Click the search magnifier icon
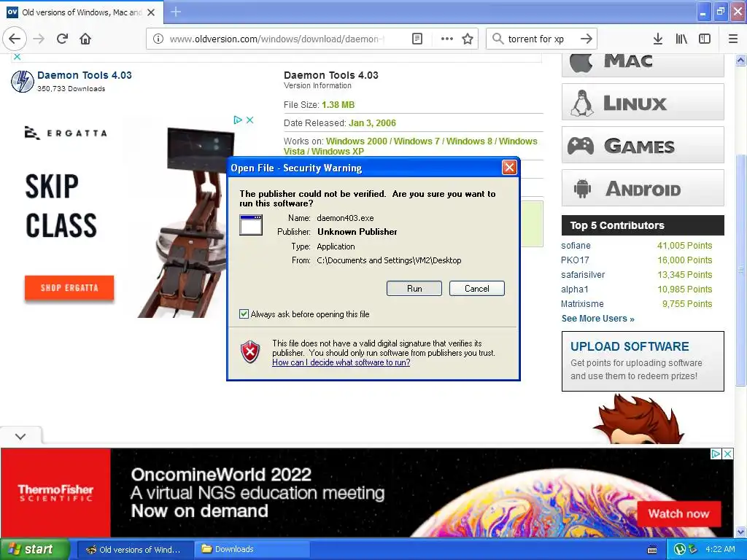Viewport: 747px width, 560px height. coord(498,39)
